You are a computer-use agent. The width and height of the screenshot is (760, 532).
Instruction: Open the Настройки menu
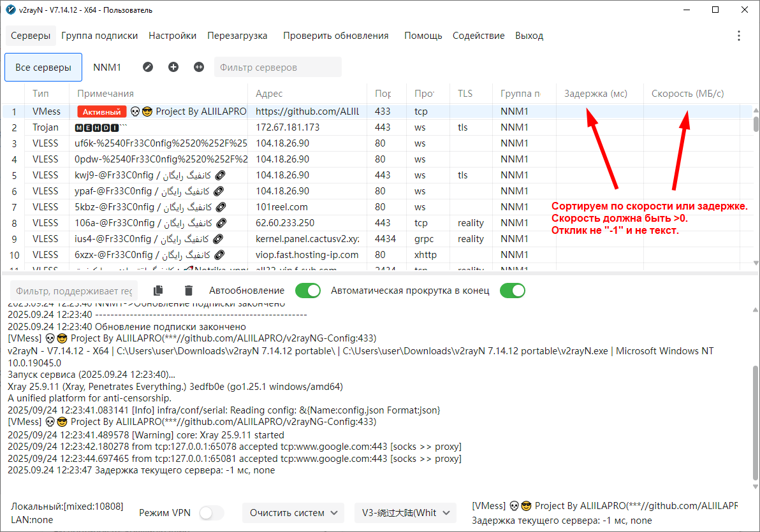pyautogui.click(x=172, y=36)
